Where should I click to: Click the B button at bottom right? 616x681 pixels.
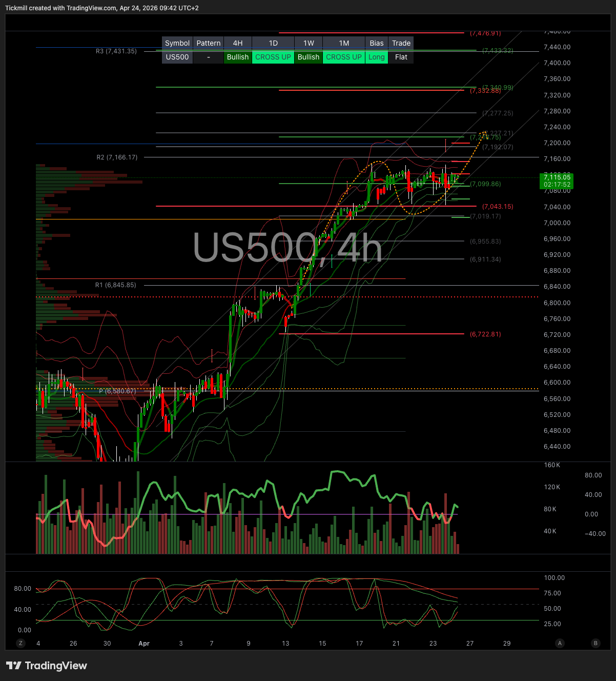(x=596, y=643)
